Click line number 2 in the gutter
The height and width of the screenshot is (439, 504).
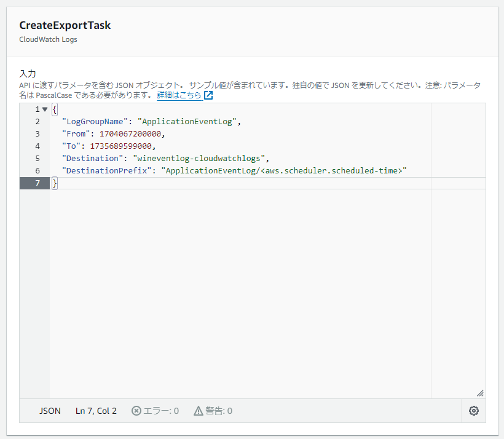pos(37,122)
